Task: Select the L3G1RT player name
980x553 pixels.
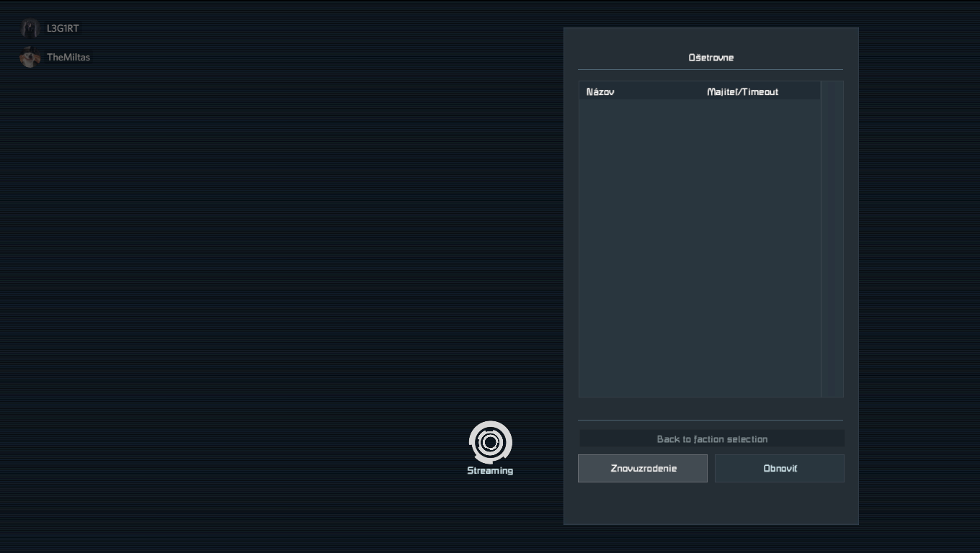Action: 63,29
